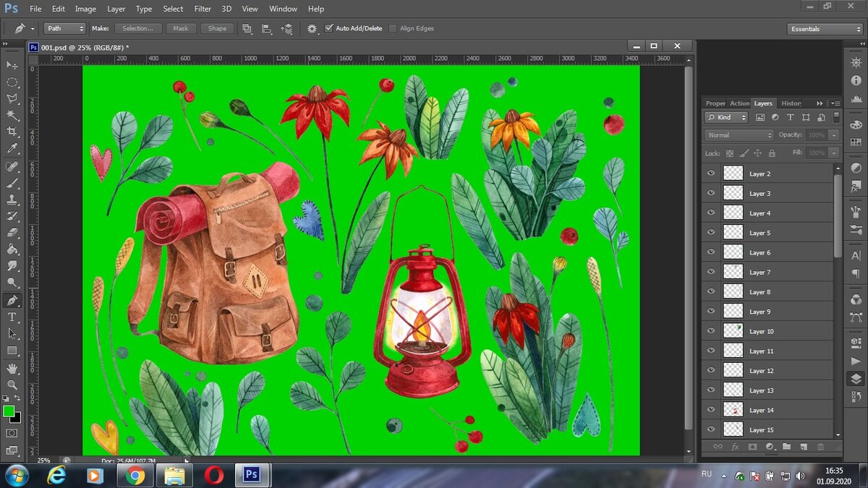The width and height of the screenshot is (868, 488).
Task: Select the Polygonal Lasso tool
Action: [x=12, y=98]
